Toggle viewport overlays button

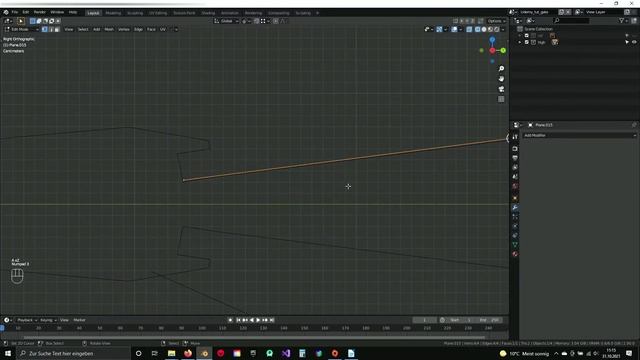coord(454,29)
